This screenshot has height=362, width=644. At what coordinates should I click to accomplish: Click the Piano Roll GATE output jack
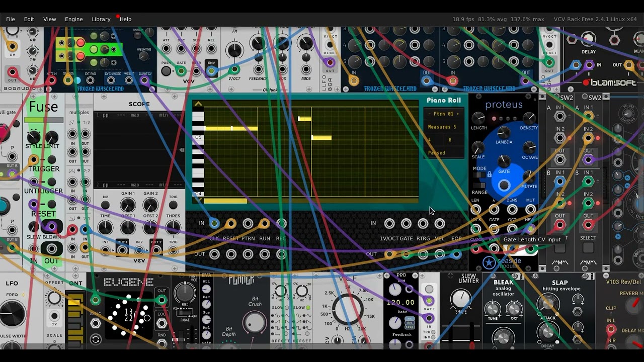coord(406,254)
